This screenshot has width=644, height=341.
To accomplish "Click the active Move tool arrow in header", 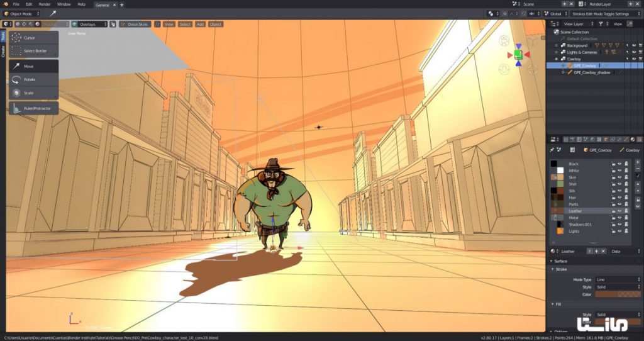I will coord(53,14).
